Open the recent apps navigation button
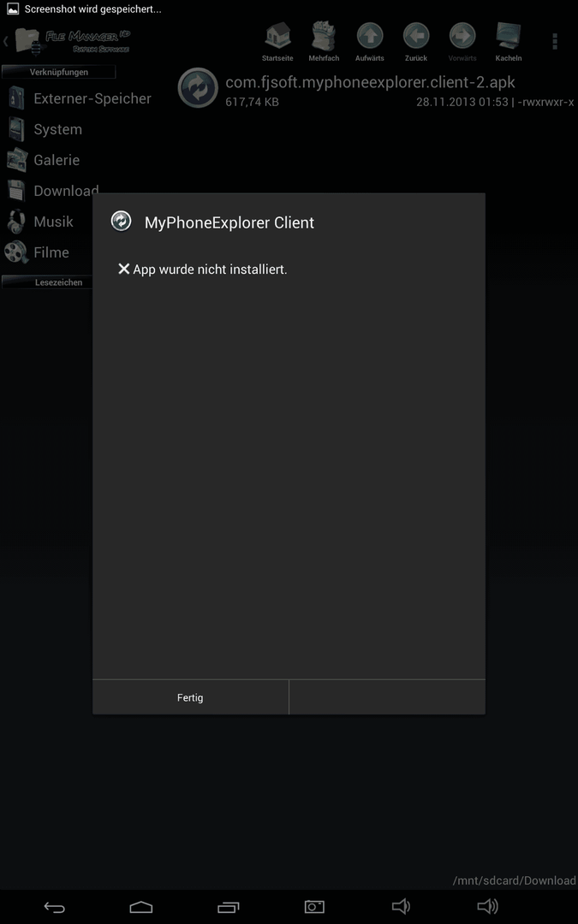This screenshot has height=924, width=578. (x=229, y=907)
